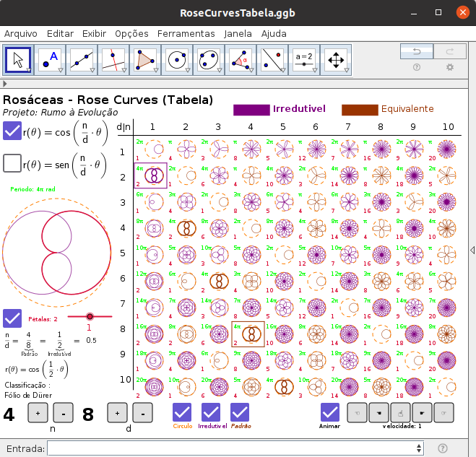Toggle the Animar checkbox
476x457 pixels.
[330, 412]
